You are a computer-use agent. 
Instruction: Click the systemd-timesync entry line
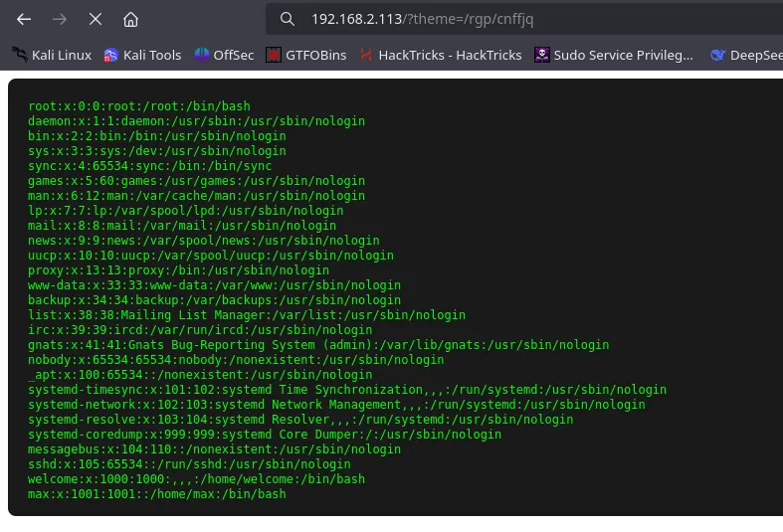click(x=347, y=390)
